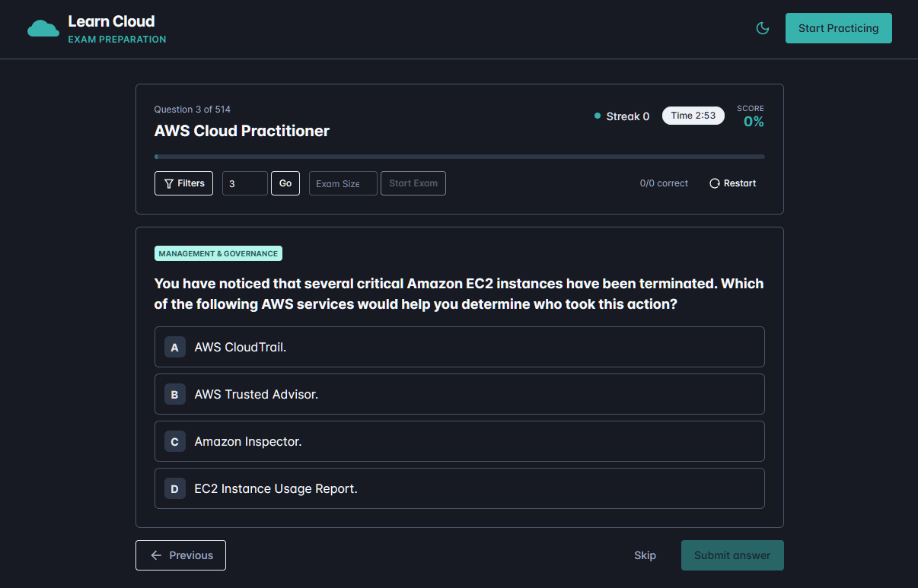Click the EXAM PREPARATION subtitle
Viewport: 918px width, 588px height.
click(x=117, y=39)
